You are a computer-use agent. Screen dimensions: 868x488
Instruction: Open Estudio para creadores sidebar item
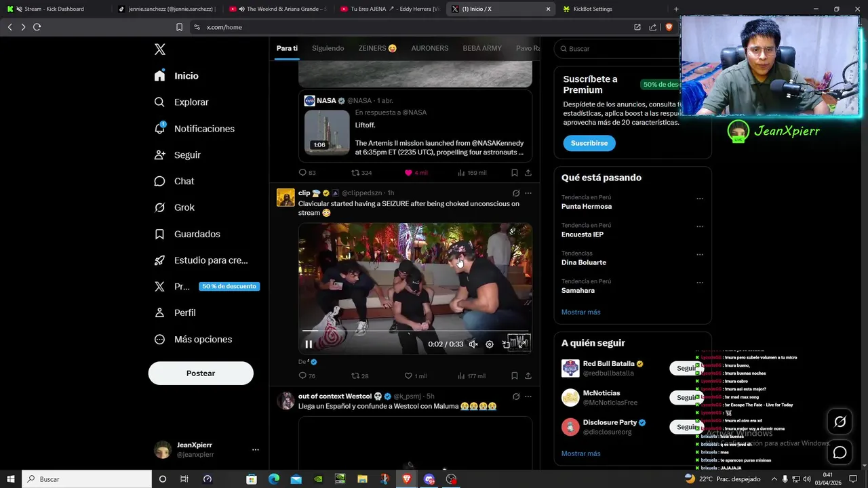click(201, 260)
